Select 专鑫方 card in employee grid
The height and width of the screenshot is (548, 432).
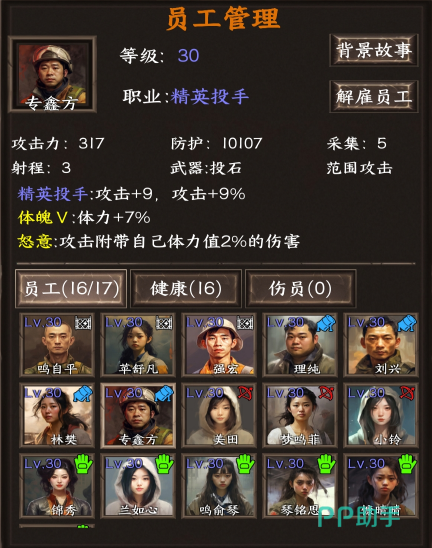click(138, 415)
